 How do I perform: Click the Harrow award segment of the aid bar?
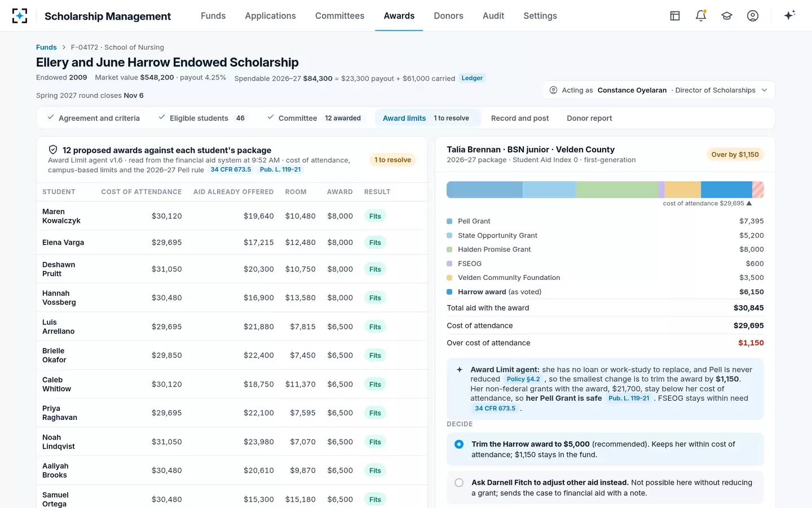[x=726, y=190]
